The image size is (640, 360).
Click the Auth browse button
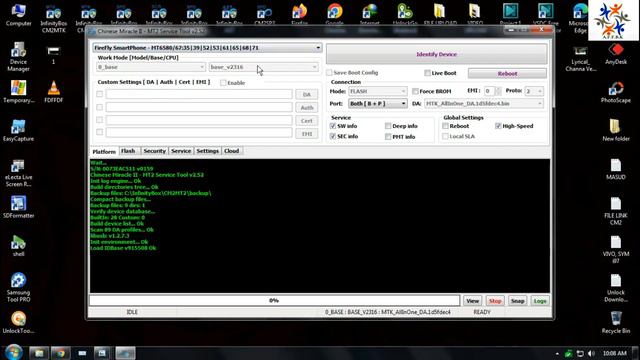[307, 108]
